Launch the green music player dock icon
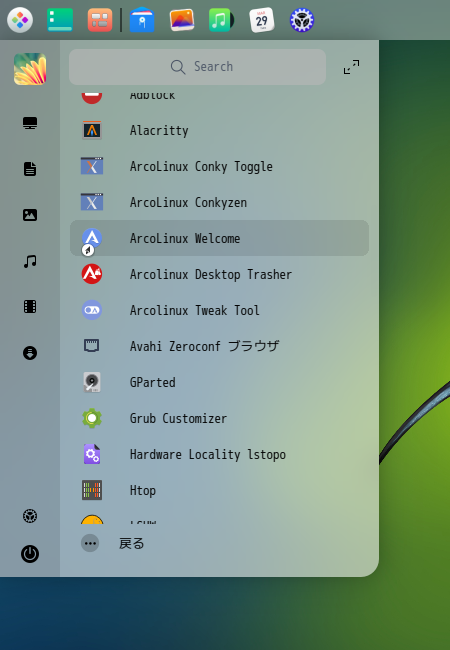450x650 pixels. point(221,20)
